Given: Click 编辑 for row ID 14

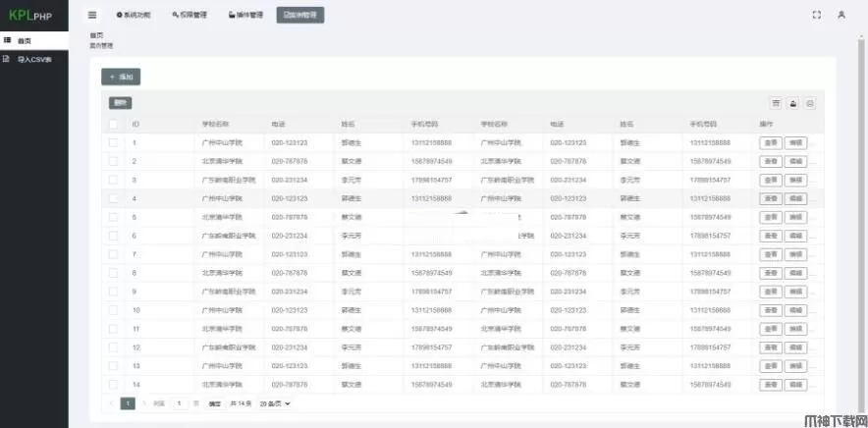Looking at the screenshot, I should click(795, 384).
